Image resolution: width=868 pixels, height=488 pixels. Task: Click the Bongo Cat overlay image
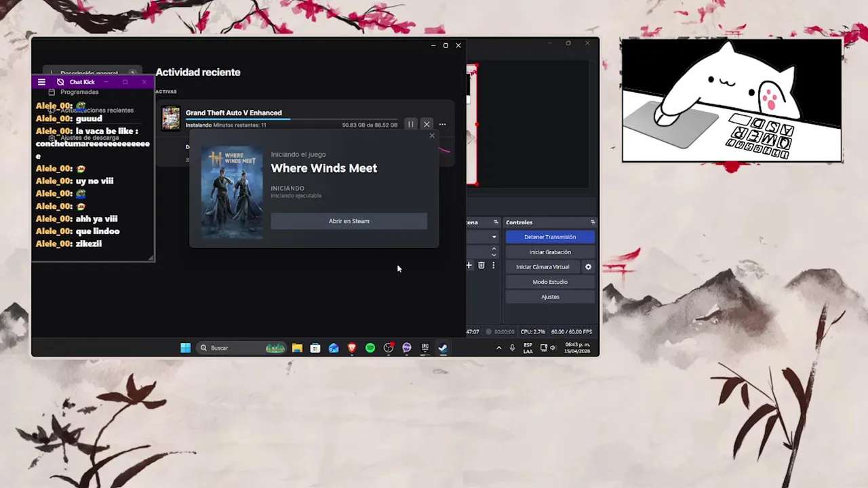point(732,100)
